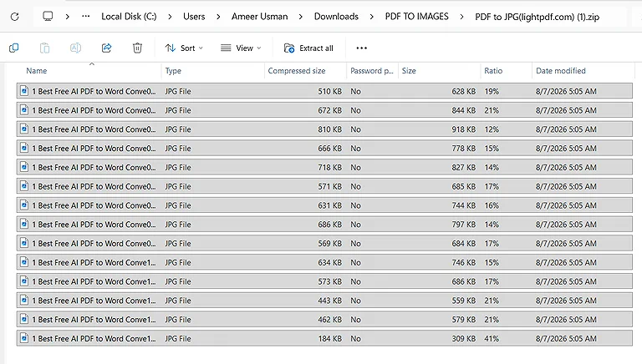
Task: Click the Paste clipboard icon
Action: tap(44, 48)
